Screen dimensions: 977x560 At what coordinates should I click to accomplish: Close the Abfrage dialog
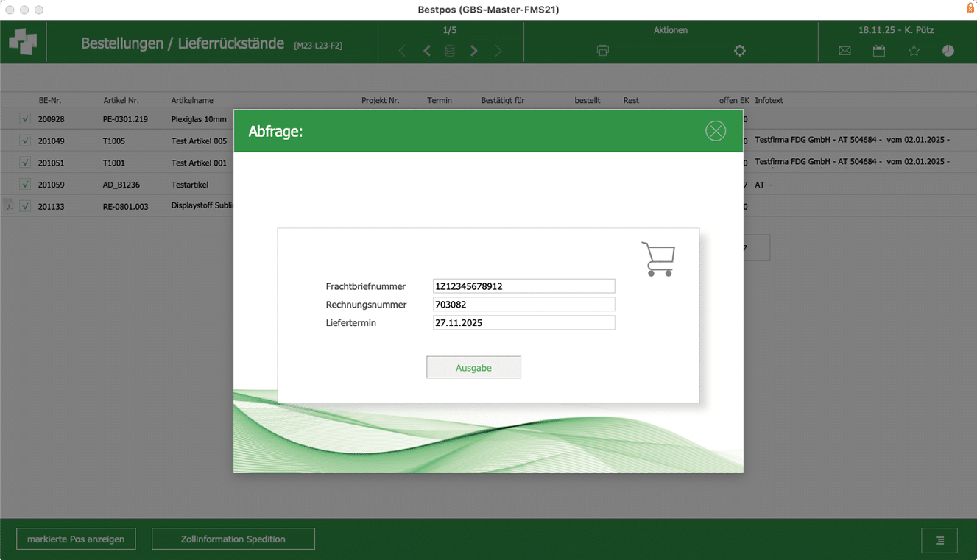[716, 131]
